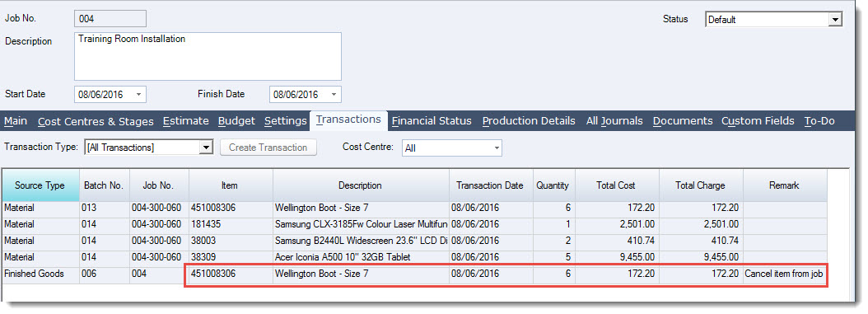Click the Create Transaction button

[268, 148]
